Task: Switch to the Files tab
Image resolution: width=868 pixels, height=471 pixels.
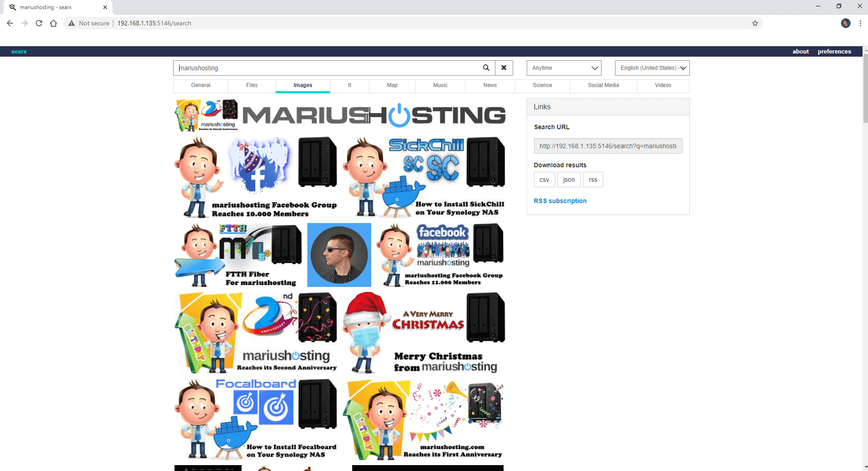Action: pos(252,85)
